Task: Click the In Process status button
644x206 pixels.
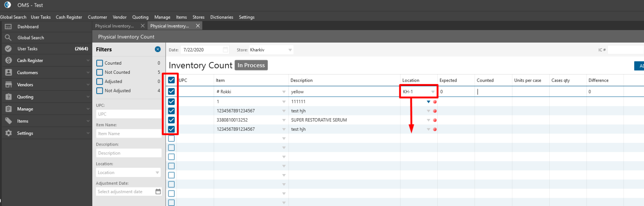Action: click(251, 65)
